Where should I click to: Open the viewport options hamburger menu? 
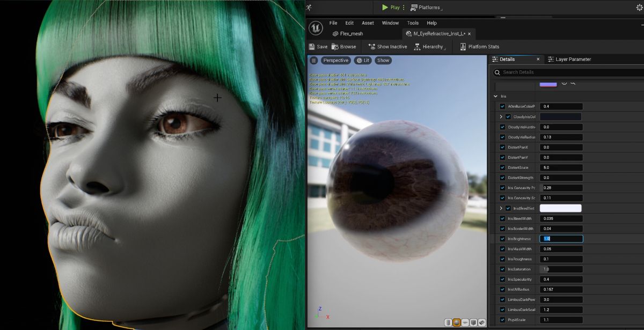click(x=314, y=60)
